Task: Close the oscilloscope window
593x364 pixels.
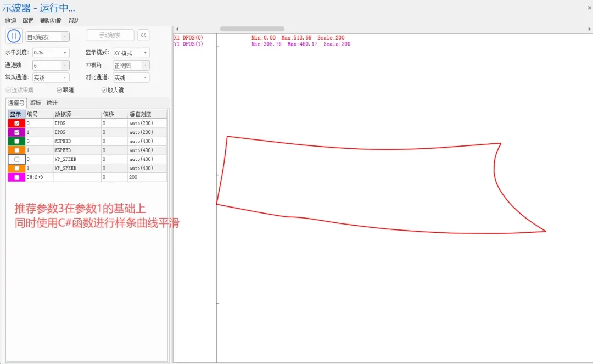Action: [x=589, y=8]
